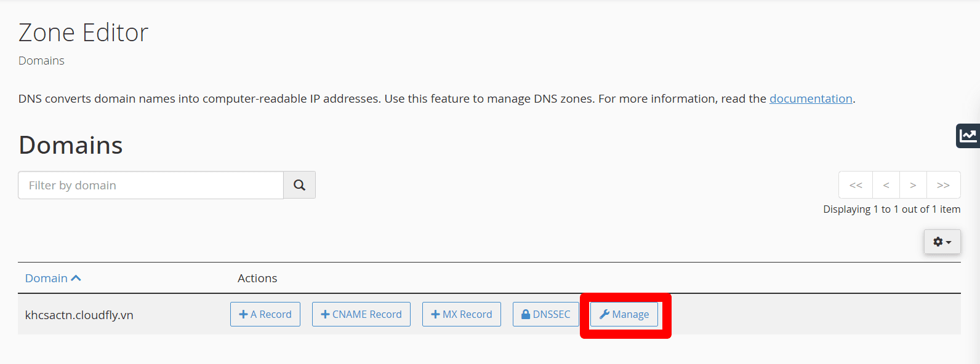Advance to the next page with the > arrow

[913, 184]
